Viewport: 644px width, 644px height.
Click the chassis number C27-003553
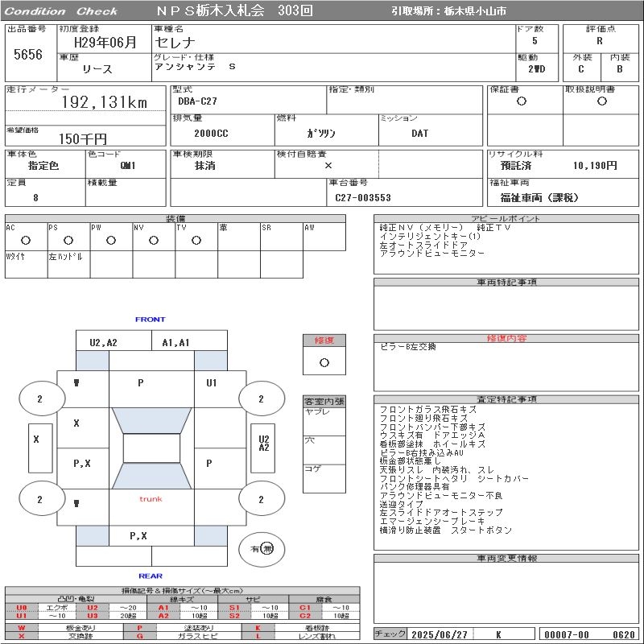click(x=363, y=198)
